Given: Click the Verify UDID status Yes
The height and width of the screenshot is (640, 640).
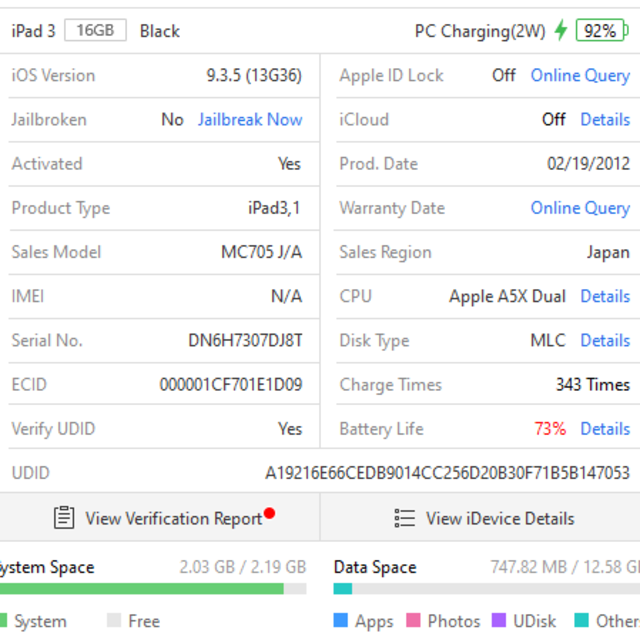Looking at the screenshot, I should [x=290, y=429].
